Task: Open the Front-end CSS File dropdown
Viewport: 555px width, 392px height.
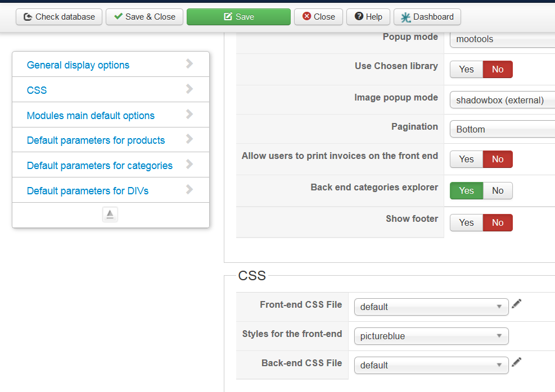Action: click(431, 307)
